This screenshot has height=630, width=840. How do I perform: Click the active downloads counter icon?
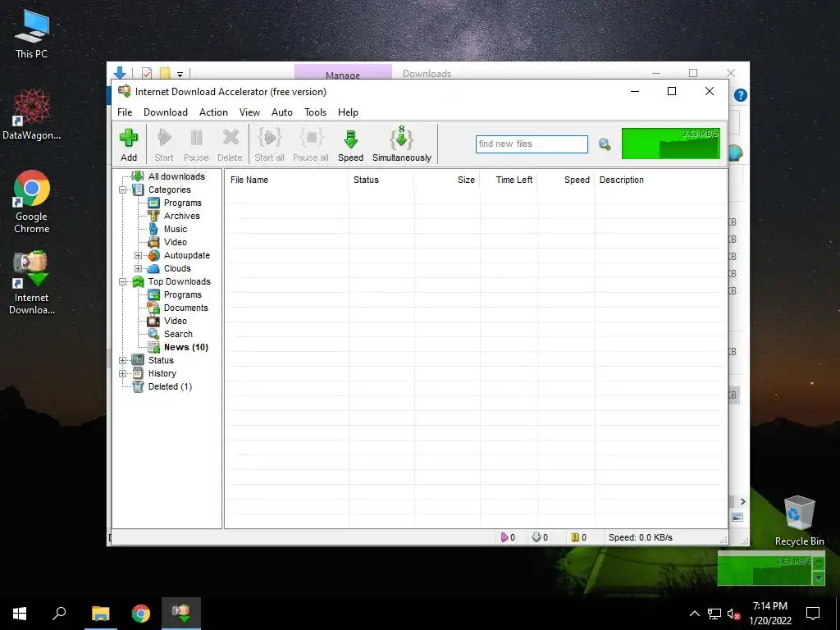[504, 537]
